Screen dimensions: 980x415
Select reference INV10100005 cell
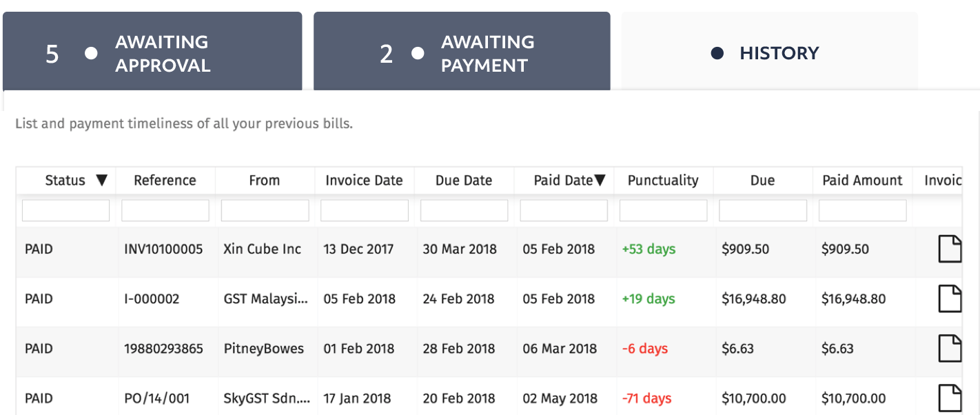point(164,249)
